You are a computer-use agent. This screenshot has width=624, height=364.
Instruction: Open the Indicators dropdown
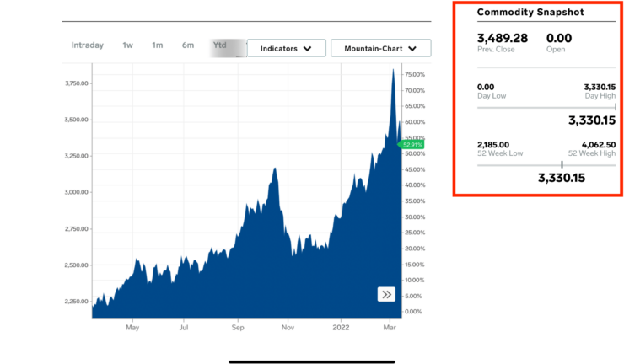(x=286, y=49)
